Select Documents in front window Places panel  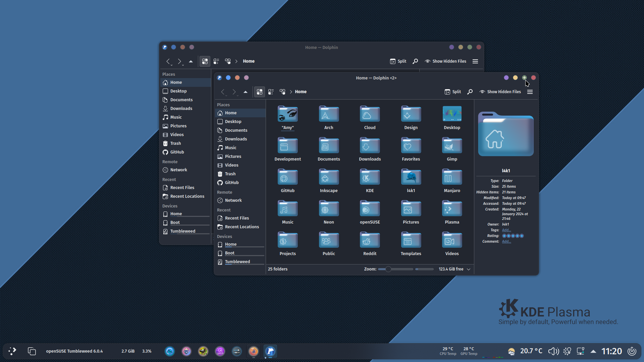(240, 130)
